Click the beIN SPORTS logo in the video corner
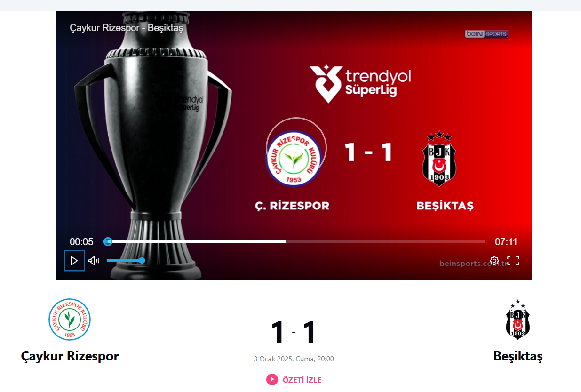581x392 pixels. click(x=486, y=34)
